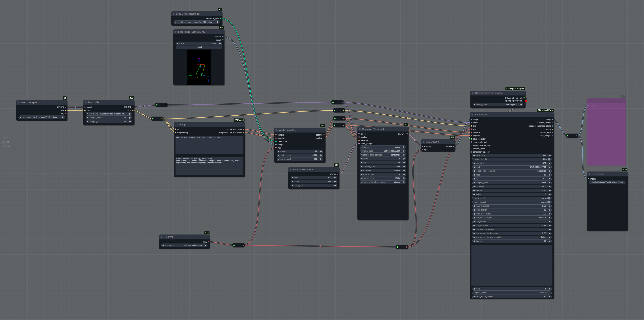The height and width of the screenshot is (320, 644).
Task: Click the cropped_refined grid output slot
Action: (x=553, y=123)
